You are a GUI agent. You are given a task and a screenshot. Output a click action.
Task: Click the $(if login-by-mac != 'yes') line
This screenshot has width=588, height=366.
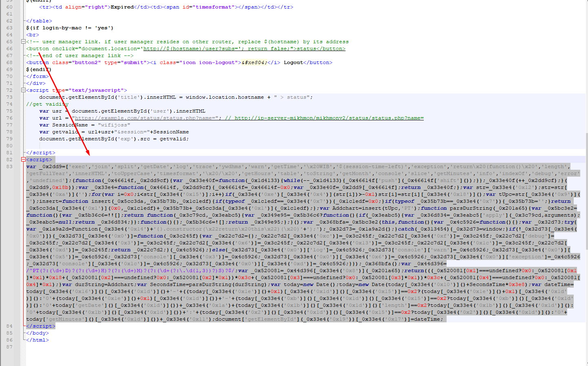click(70, 28)
